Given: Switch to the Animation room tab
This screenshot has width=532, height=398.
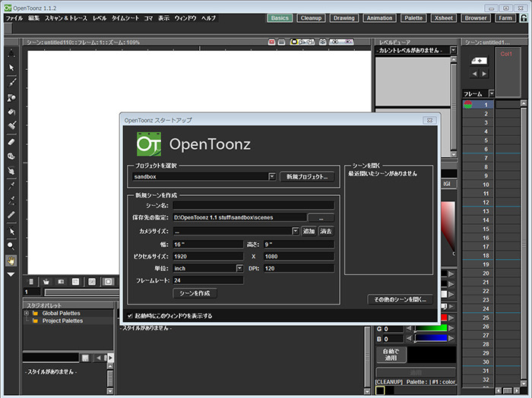Looking at the screenshot, I should (x=379, y=18).
